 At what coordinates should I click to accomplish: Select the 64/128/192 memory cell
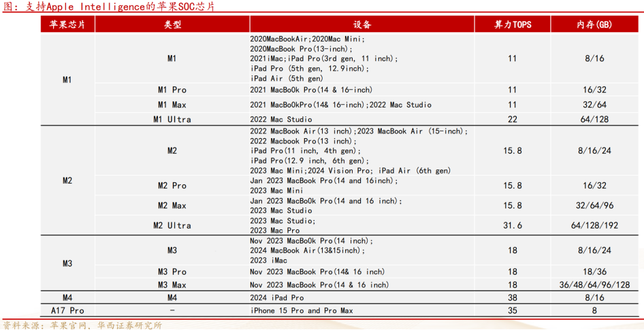pyautogui.click(x=594, y=226)
